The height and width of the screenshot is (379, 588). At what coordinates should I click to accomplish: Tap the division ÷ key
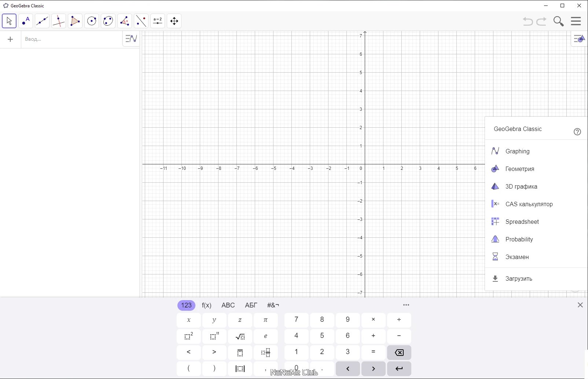pos(399,320)
